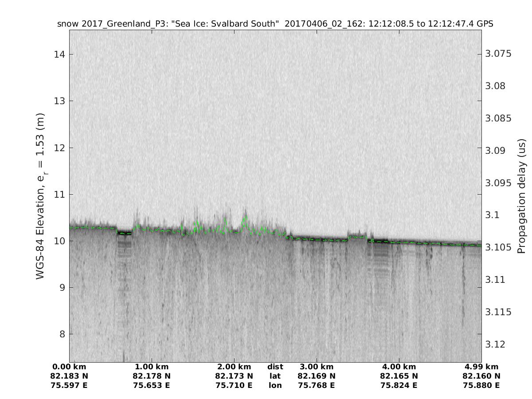Click the 12 elevation tick label
This screenshot has height=399, width=532.
coord(59,148)
